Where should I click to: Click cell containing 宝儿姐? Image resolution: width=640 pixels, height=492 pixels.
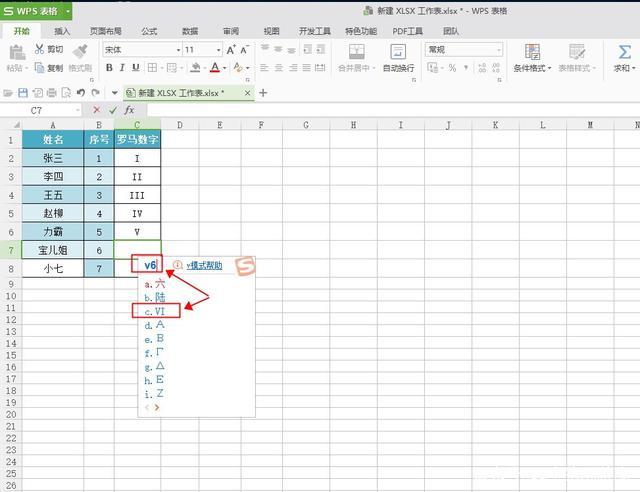click(x=53, y=250)
